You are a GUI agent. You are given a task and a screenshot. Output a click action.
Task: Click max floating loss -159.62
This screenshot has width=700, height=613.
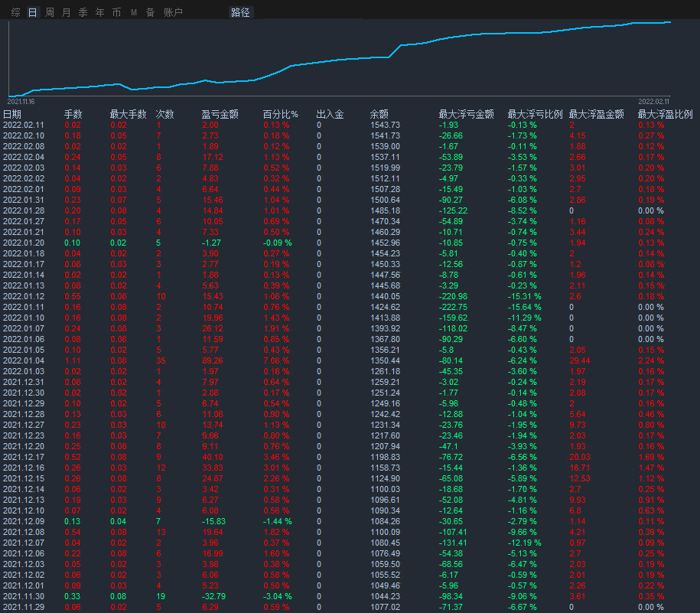(453, 318)
